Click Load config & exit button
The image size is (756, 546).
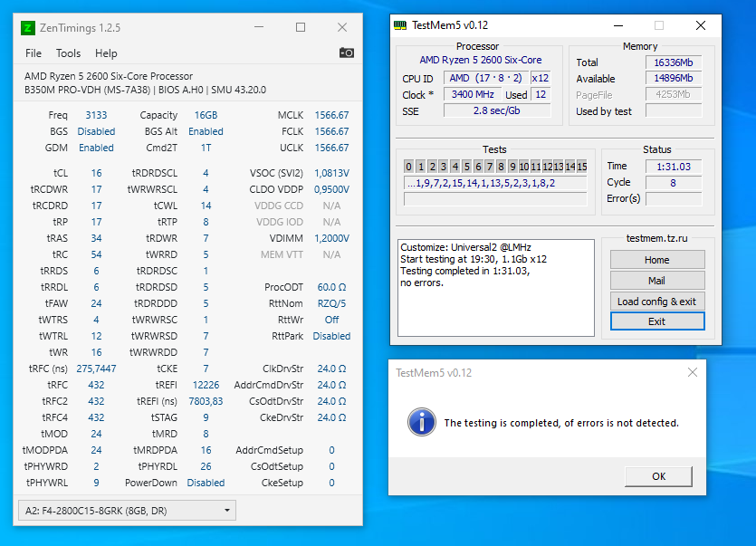click(657, 301)
